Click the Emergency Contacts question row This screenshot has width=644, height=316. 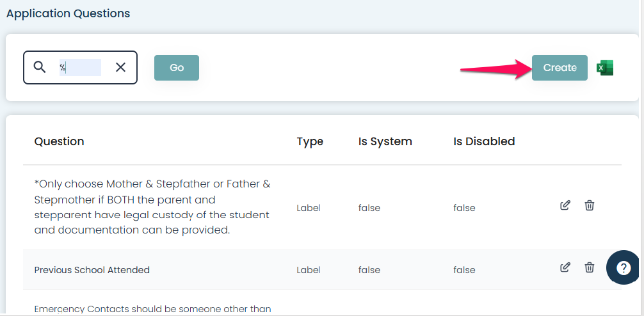152,310
